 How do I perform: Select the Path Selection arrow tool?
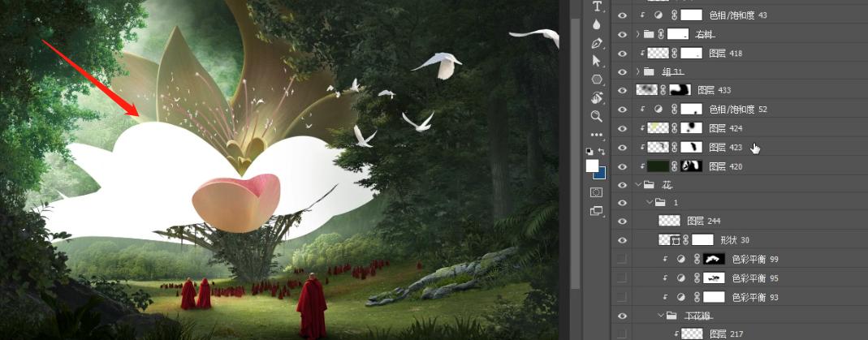(598, 61)
